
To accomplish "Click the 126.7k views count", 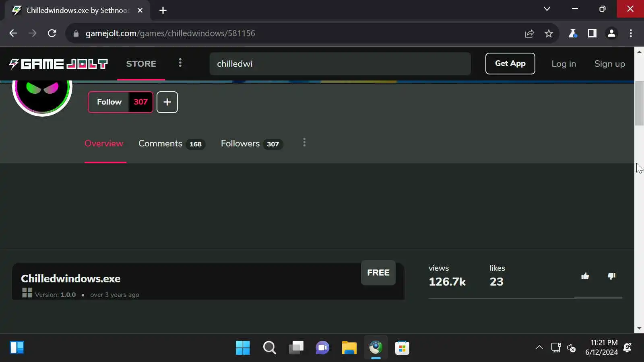I will [447, 282].
